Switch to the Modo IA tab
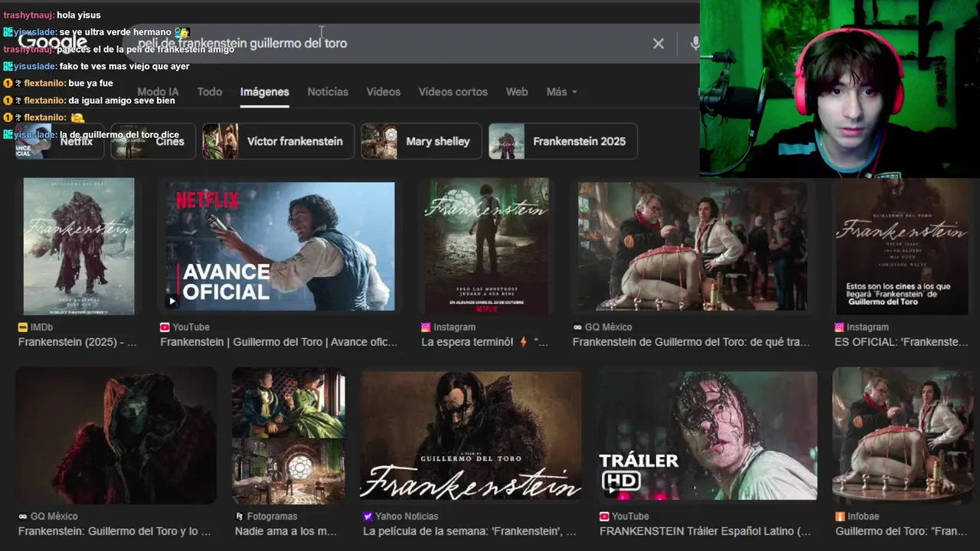The width and height of the screenshot is (980, 551). click(x=158, y=92)
